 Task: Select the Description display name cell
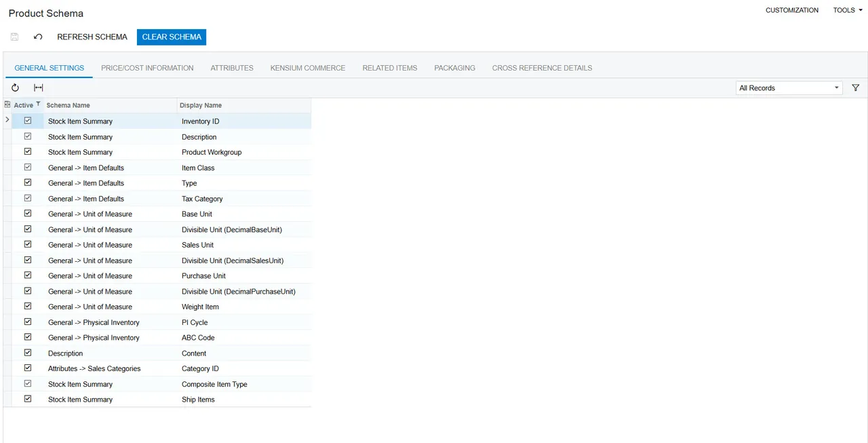(244, 136)
